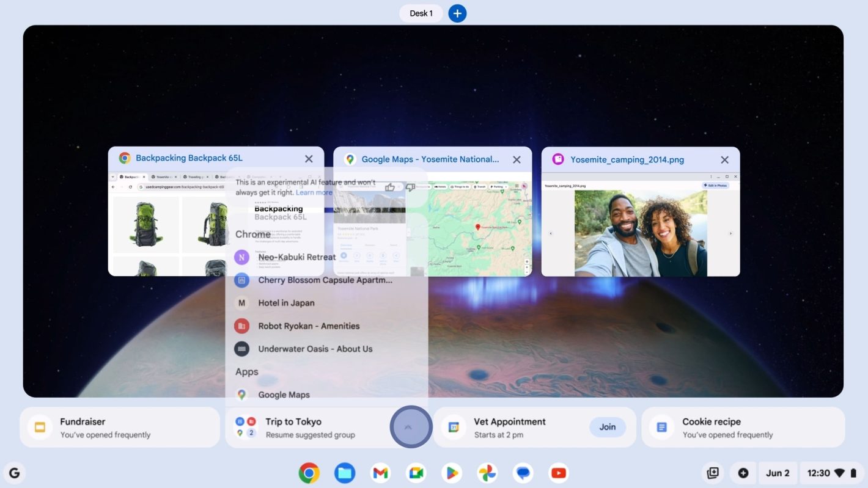Launch YouTube from the shelf
868x488 pixels.
pos(558,473)
